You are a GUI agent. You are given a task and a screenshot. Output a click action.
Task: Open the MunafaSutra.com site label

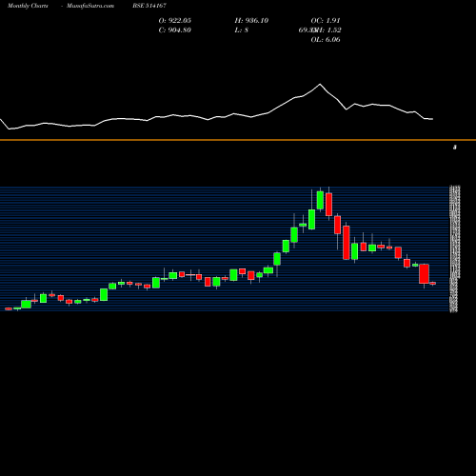pos(90,6)
